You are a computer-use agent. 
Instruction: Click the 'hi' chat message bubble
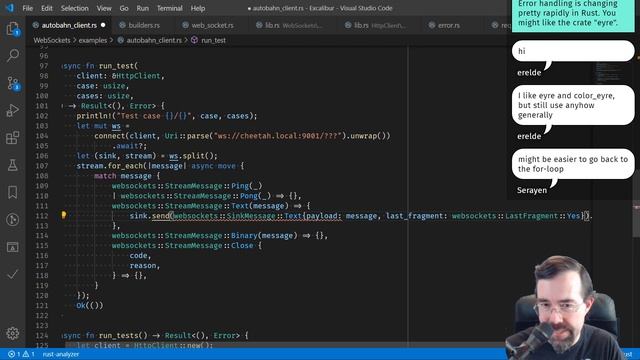(x=573, y=51)
